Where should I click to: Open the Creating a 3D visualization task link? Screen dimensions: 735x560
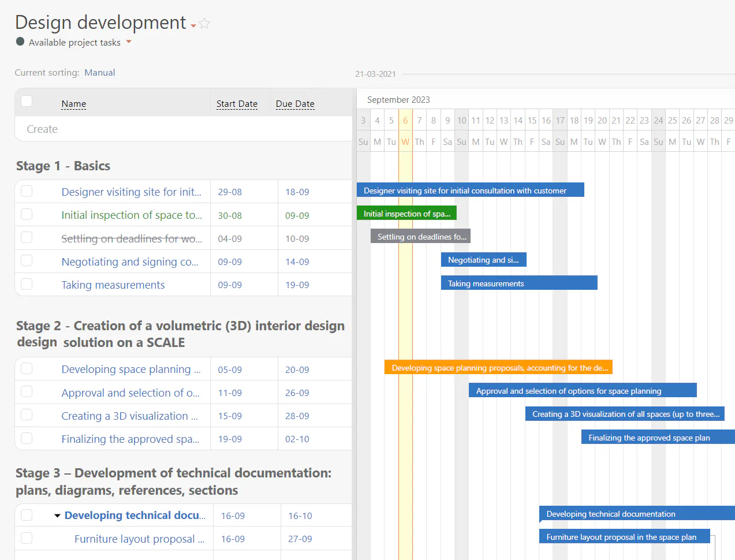(x=130, y=416)
